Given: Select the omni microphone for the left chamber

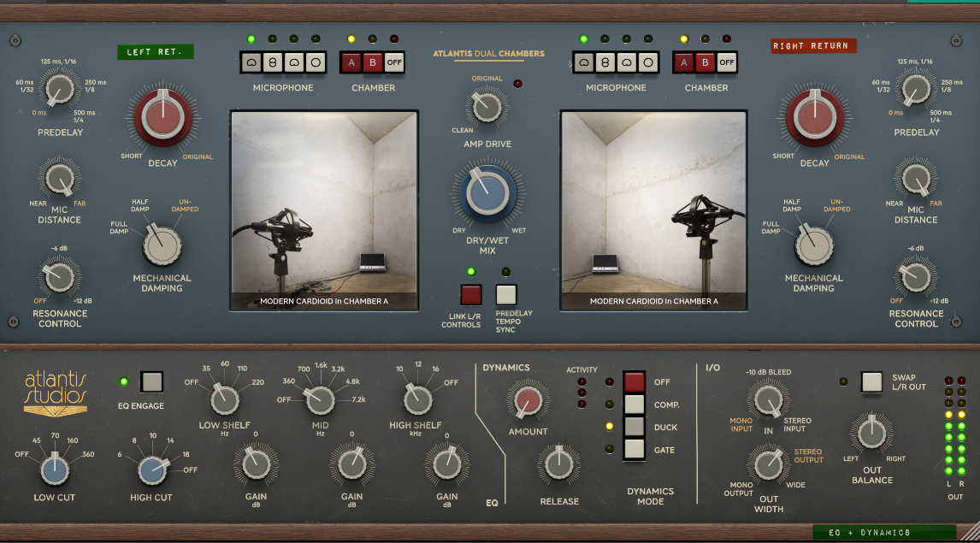Looking at the screenshot, I should click(316, 62).
